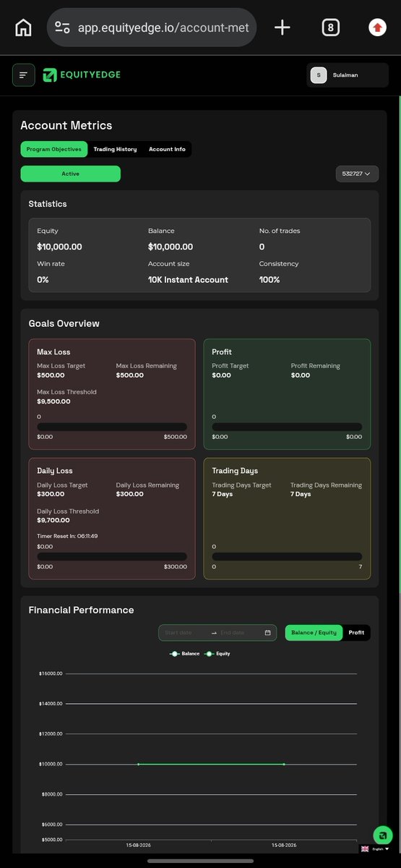Click the green Active status button
The width and height of the screenshot is (401, 868).
[70, 174]
